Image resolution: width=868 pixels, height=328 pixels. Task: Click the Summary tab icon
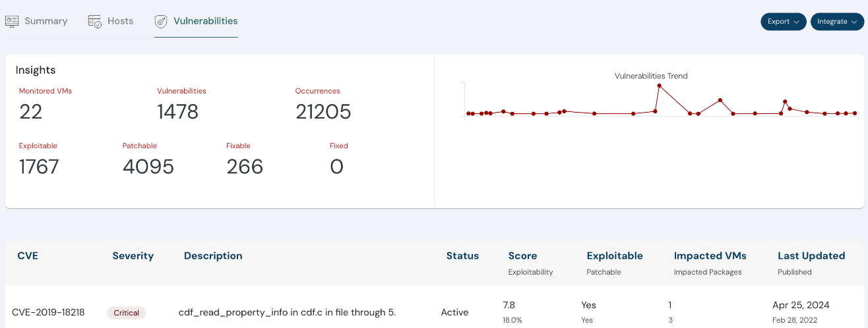(12, 21)
